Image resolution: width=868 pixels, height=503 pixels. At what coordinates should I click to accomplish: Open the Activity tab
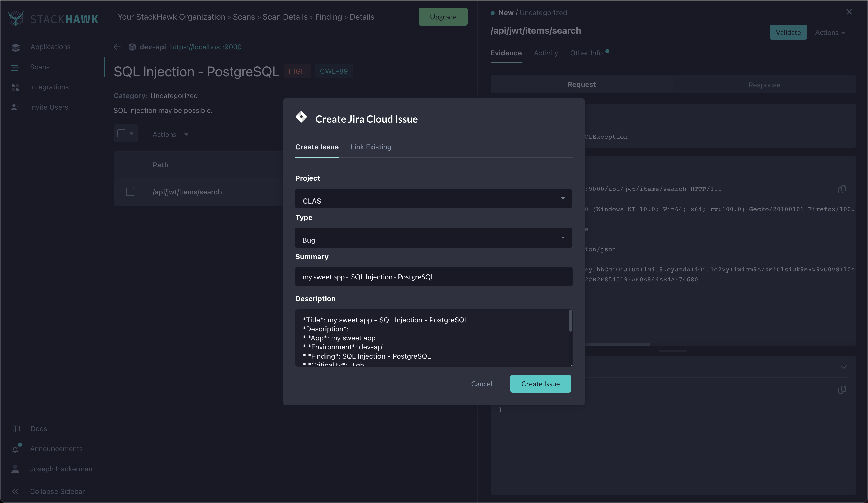tap(546, 53)
